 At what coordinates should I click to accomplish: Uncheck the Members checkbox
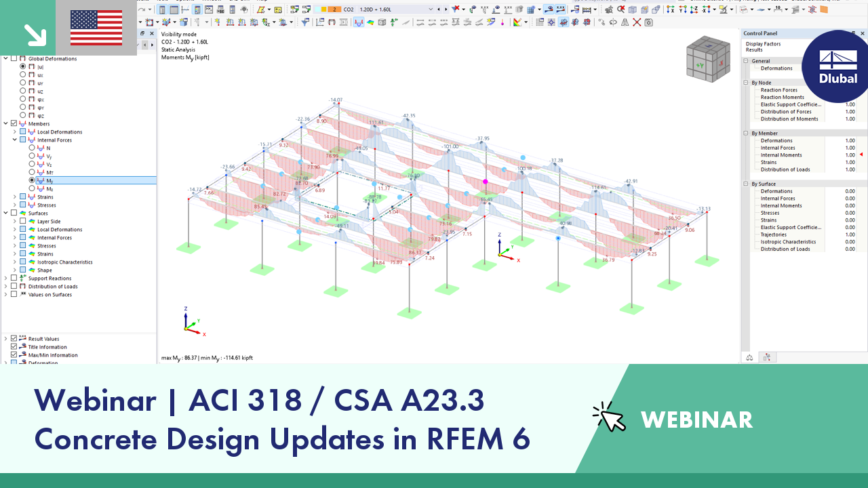tap(14, 123)
